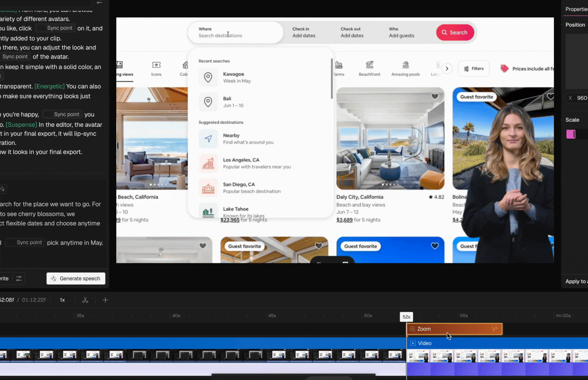The width and height of the screenshot is (588, 380).
Task: Click the 52s playhead marker
Action: pos(407,317)
